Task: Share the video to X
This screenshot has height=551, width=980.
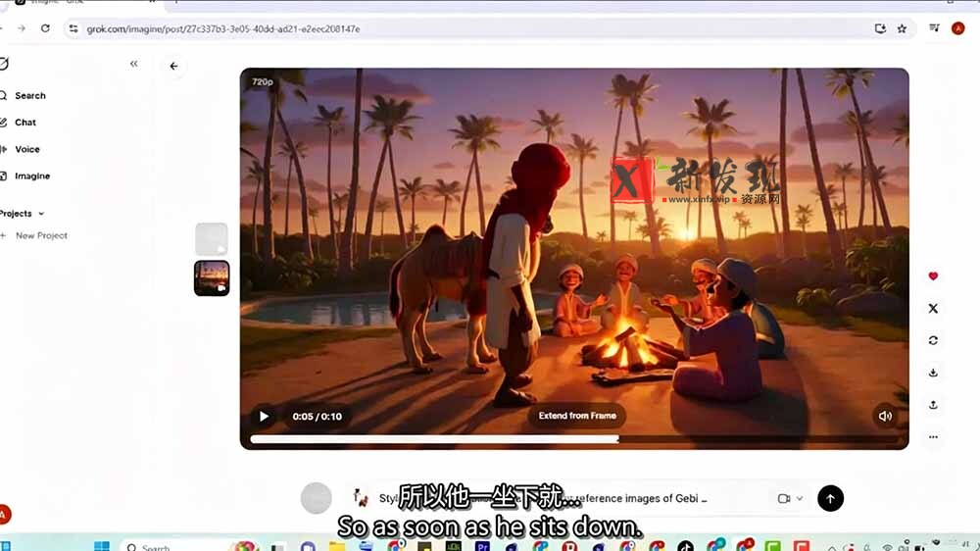Action: click(x=933, y=308)
